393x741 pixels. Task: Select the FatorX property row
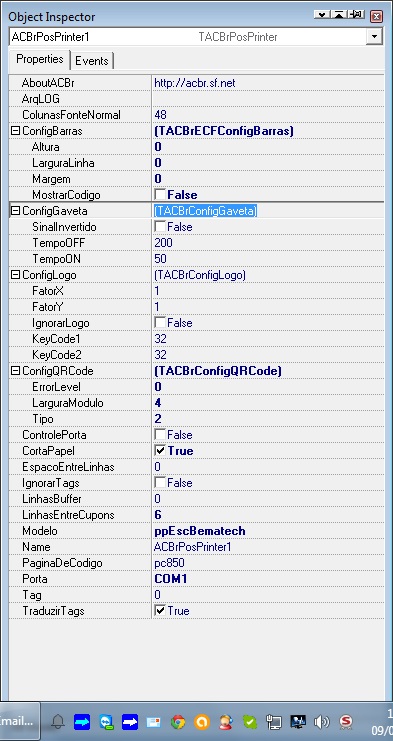click(x=196, y=291)
